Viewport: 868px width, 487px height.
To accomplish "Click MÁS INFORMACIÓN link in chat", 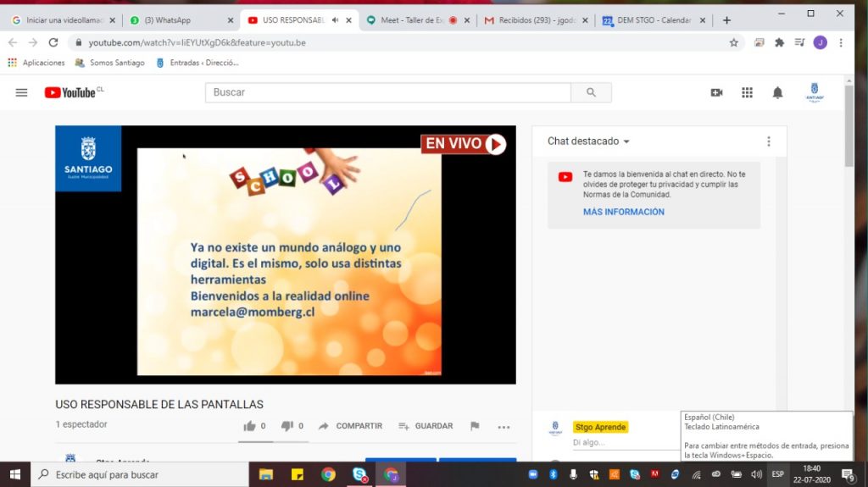I will tap(623, 212).
